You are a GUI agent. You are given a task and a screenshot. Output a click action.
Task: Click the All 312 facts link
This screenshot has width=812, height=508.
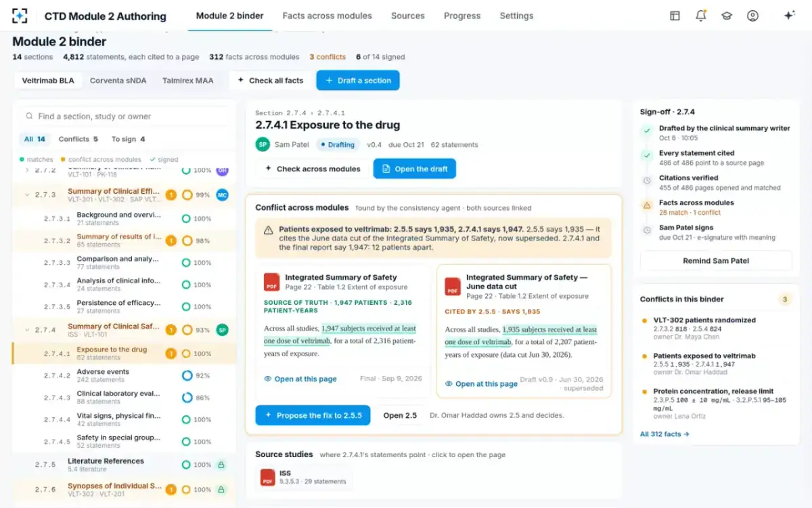664,434
